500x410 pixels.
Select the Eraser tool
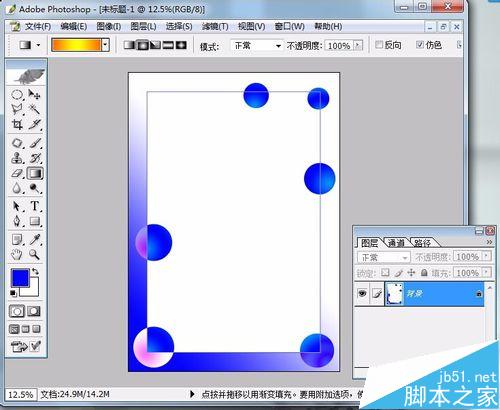[x=17, y=173]
